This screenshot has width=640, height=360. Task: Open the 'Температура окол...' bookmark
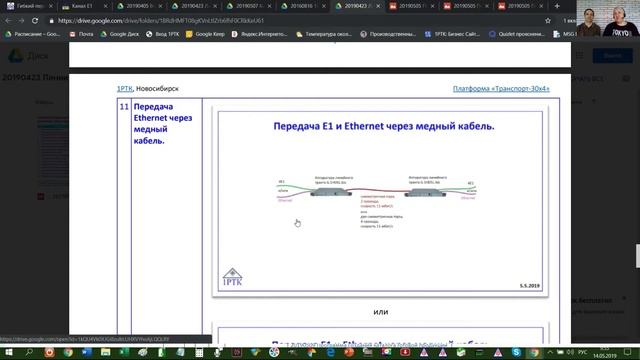pyautogui.click(x=324, y=34)
